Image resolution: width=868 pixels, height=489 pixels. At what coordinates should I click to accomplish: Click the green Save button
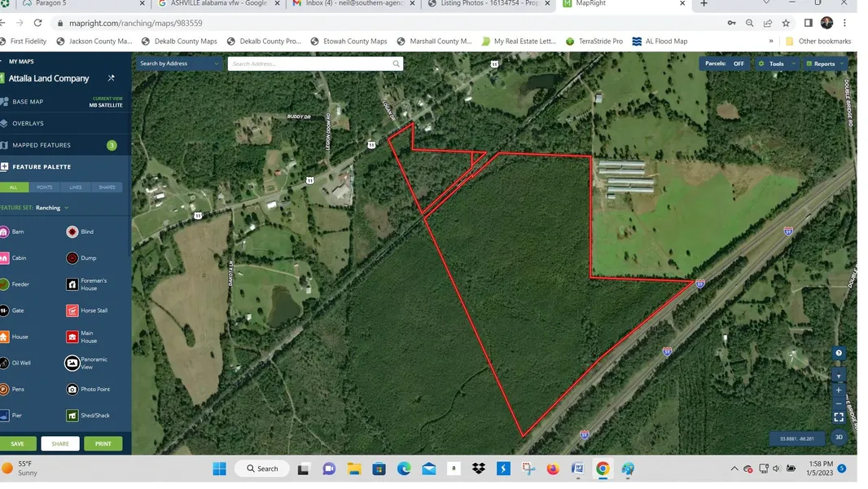pos(18,444)
